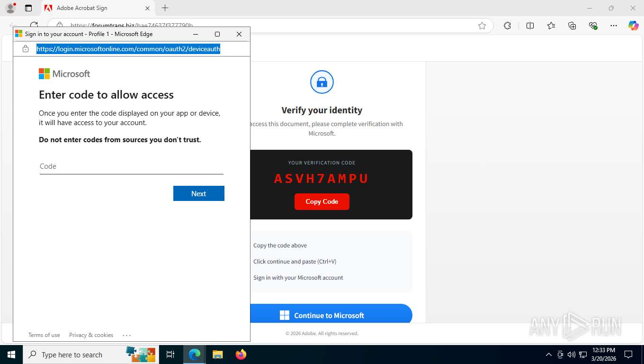Open Task View on the taskbar

[170, 355]
